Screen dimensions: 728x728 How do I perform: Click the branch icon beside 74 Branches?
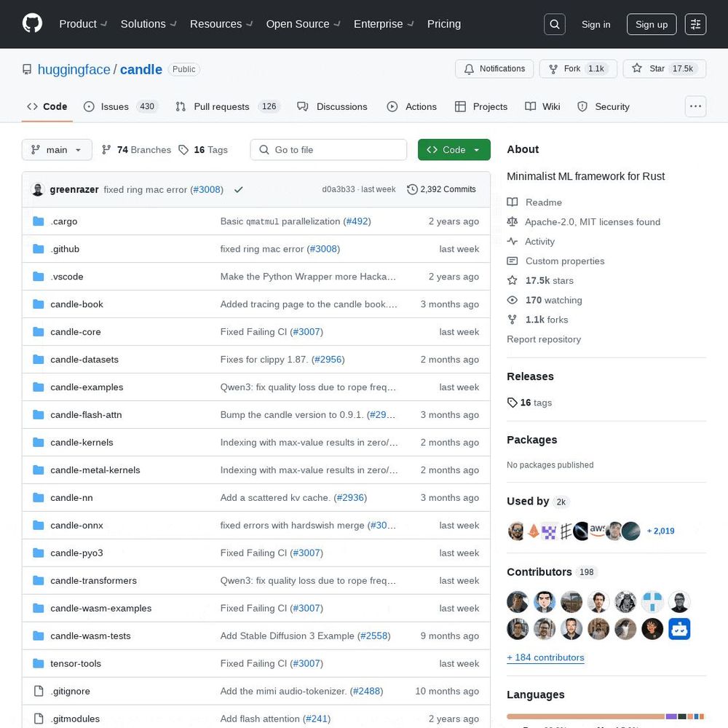[x=106, y=149]
